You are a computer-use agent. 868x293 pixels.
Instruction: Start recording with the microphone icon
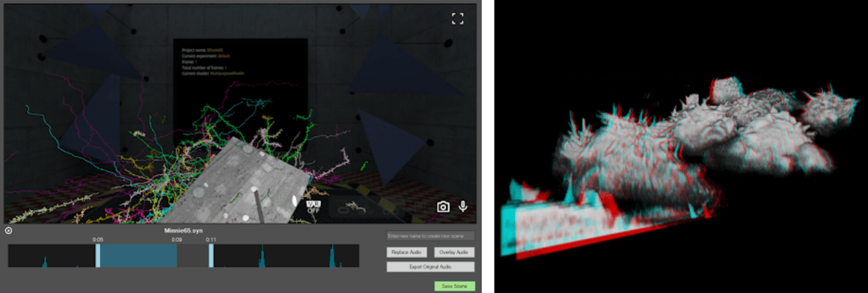pyautogui.click(x=462, y=206)
